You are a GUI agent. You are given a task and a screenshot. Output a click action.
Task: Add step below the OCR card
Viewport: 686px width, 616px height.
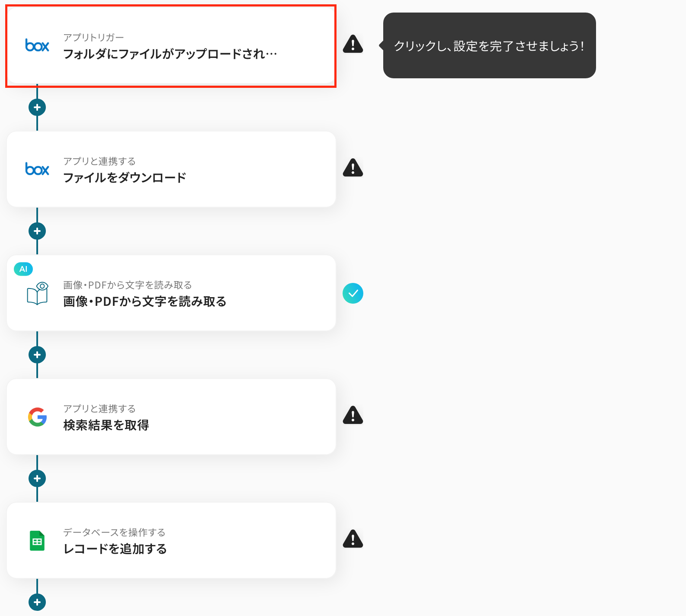(37, 355)
